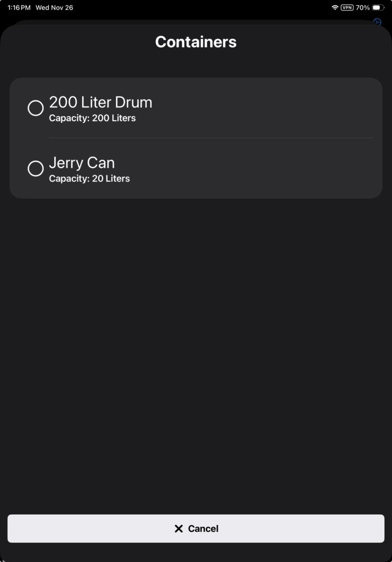Tap the 1:16 PM clock

19,8
